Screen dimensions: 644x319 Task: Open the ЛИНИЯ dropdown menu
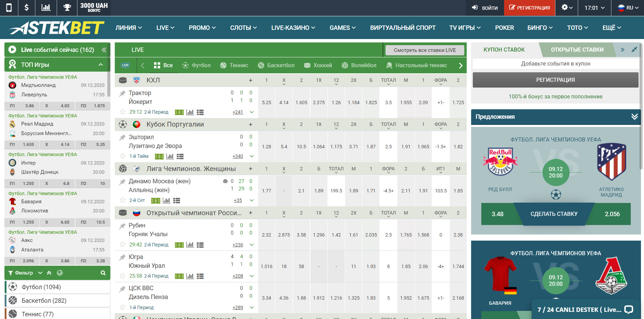129,28
